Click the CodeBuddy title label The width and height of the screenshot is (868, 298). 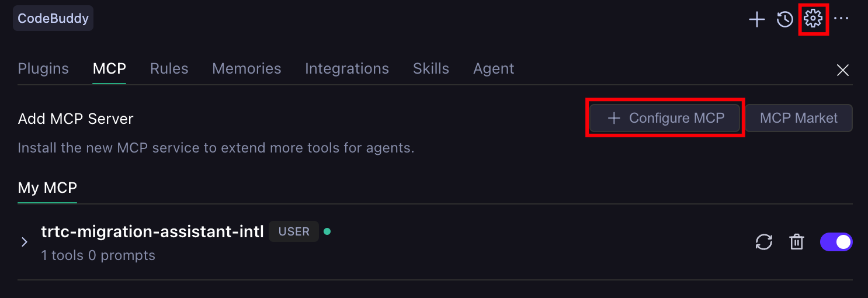pos(53,19)
